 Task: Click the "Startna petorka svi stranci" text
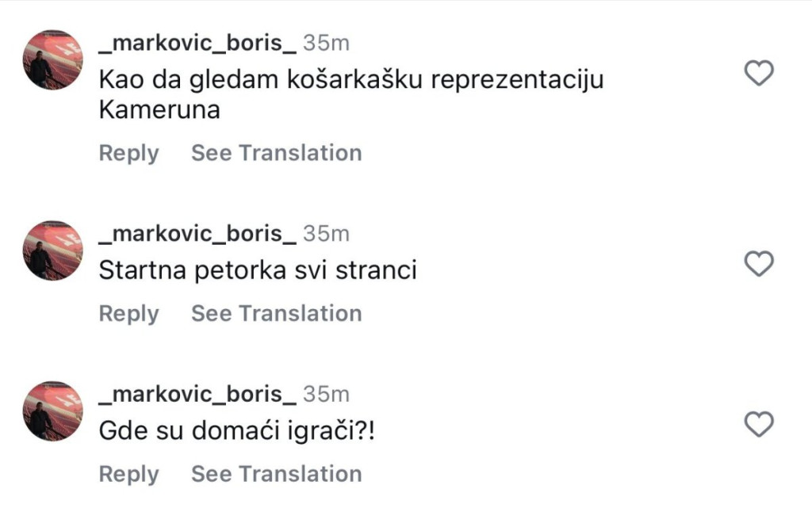258,271
